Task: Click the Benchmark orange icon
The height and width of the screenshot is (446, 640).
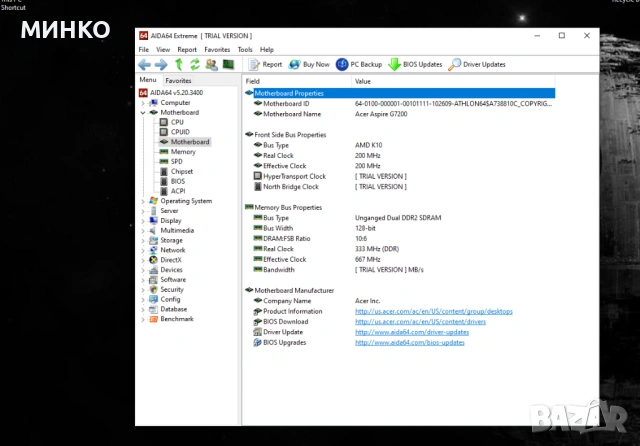Action: click(153, 319)
